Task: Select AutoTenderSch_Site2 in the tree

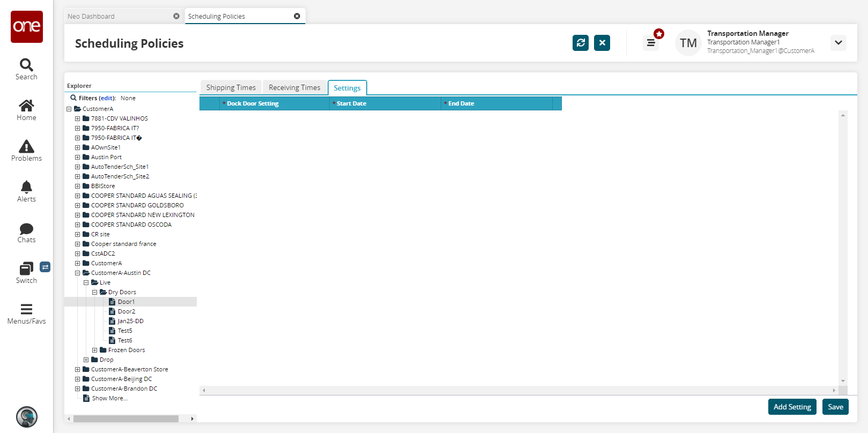Action: click(120, 176)
